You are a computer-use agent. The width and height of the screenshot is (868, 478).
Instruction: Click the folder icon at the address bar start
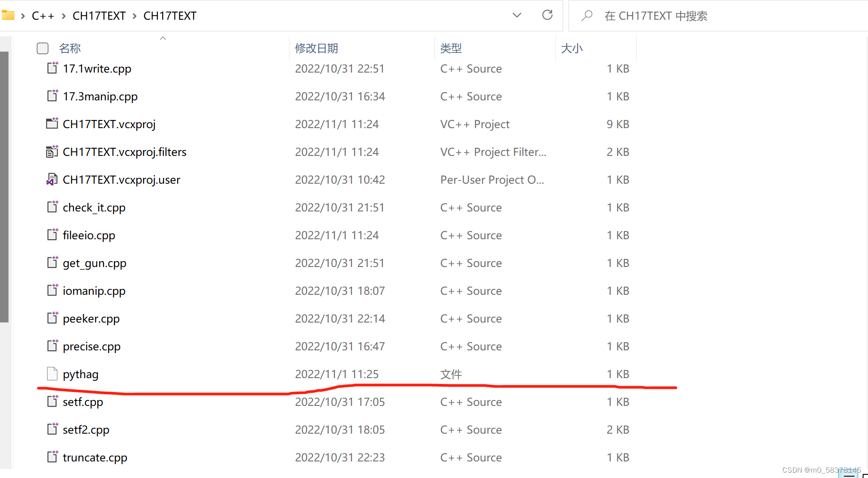pyautogui.click(x=8, y=15)
